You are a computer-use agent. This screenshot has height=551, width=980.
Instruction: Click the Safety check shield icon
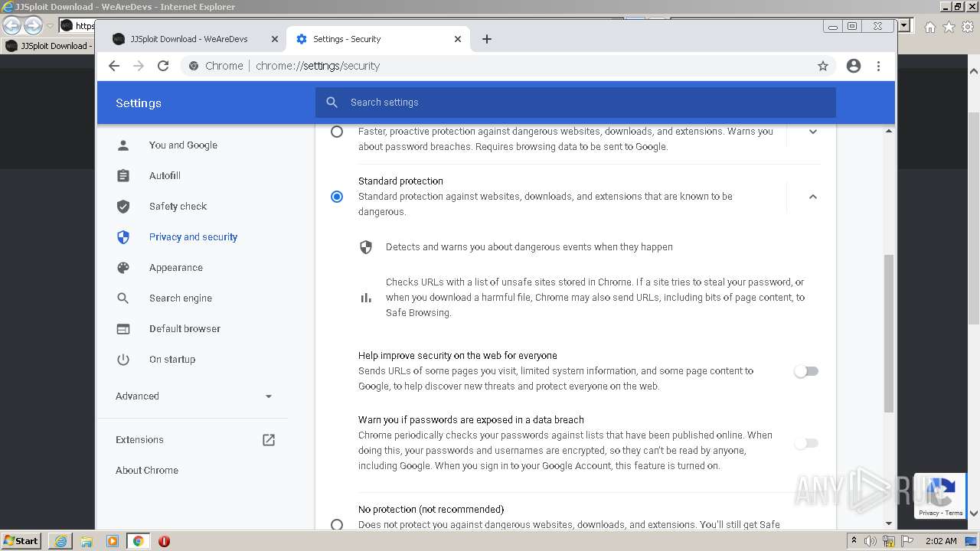click(x=123, y=207)
